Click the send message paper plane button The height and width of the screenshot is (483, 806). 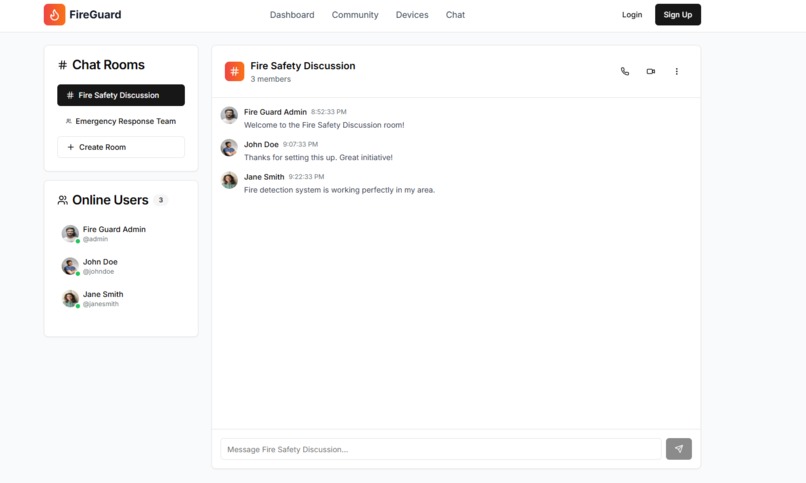pyautogui.click(x=679, y=449)
